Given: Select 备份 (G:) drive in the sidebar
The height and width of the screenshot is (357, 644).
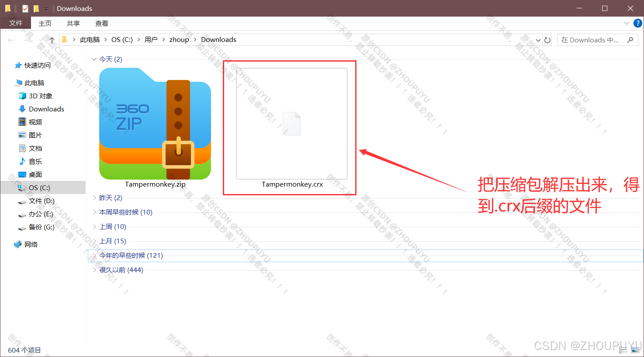Looking at the screenshot, I should tap(41, 227).
